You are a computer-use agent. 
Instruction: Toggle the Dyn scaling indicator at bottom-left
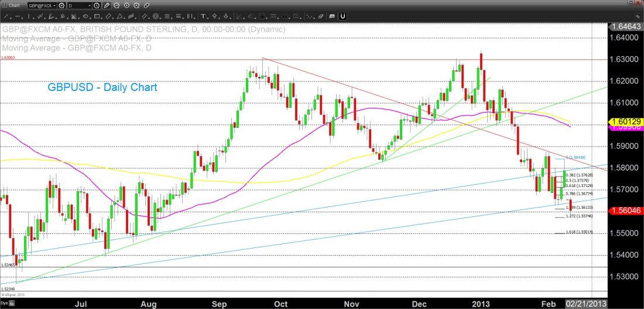(5, 304)
